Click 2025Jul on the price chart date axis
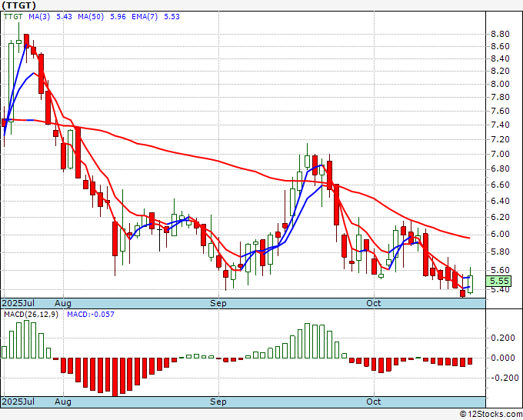Image resolution: width=523 pixels, height=420 pixels. [18, 303]
